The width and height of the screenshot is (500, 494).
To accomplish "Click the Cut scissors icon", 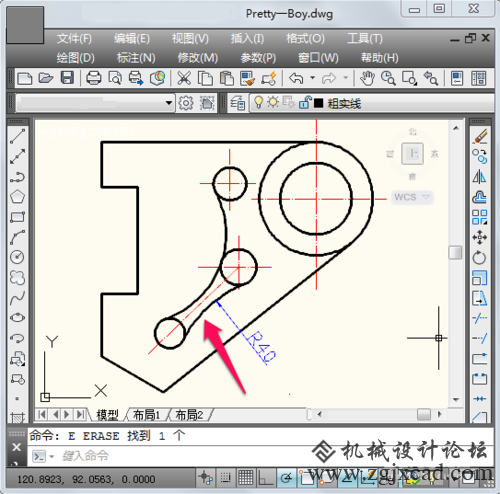I will click(x=184, y=79).
